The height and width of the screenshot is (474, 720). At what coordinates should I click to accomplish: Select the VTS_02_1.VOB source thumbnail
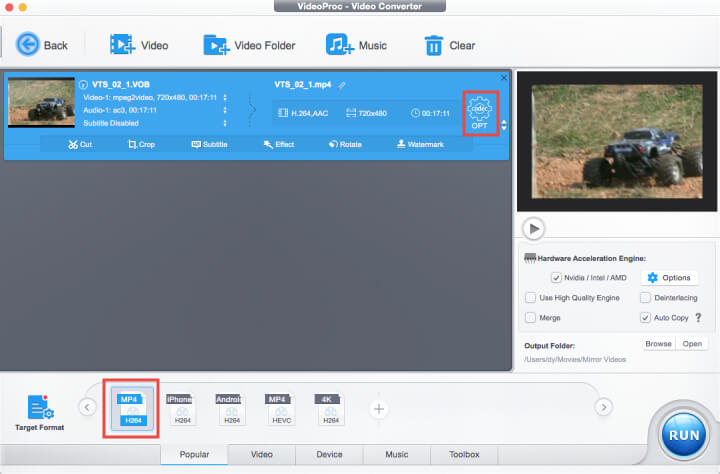pos(41,102)
